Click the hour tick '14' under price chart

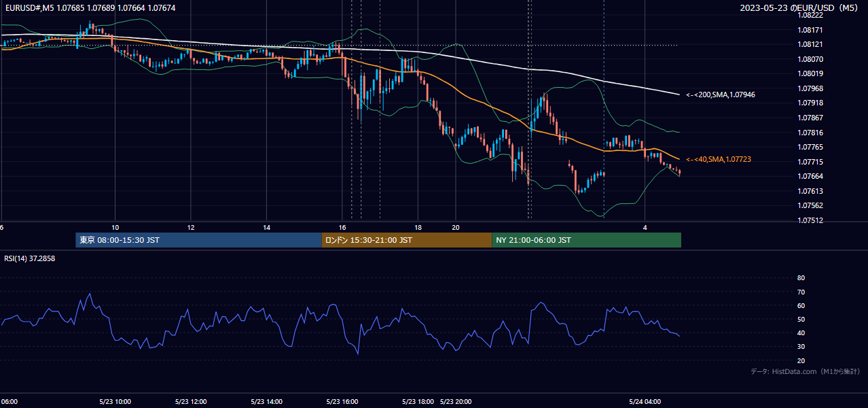click(267, 227)
